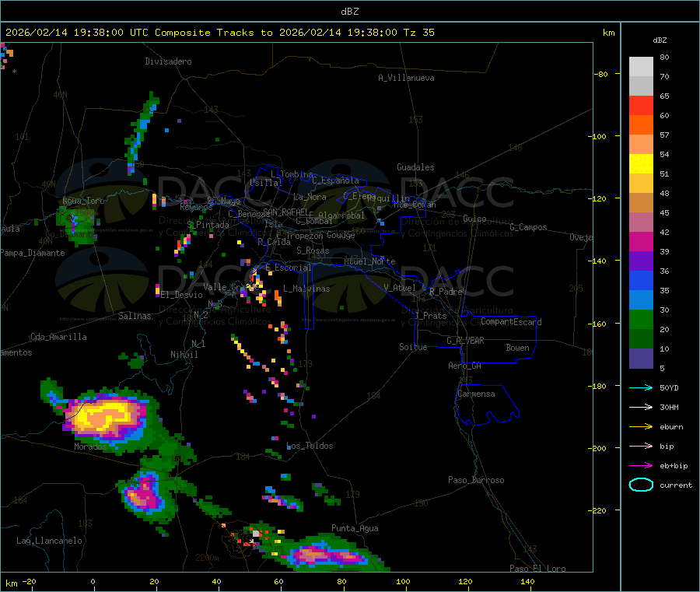Click the Lag.Llancanelo label
This screenshot has height=592, width=700.
pos(49,541)
